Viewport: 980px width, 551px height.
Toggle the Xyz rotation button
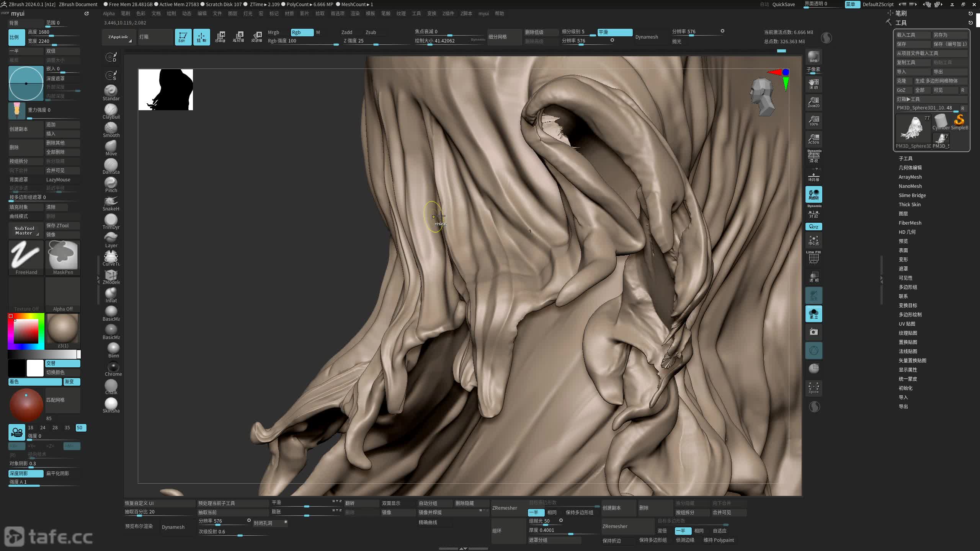point(813,227)
